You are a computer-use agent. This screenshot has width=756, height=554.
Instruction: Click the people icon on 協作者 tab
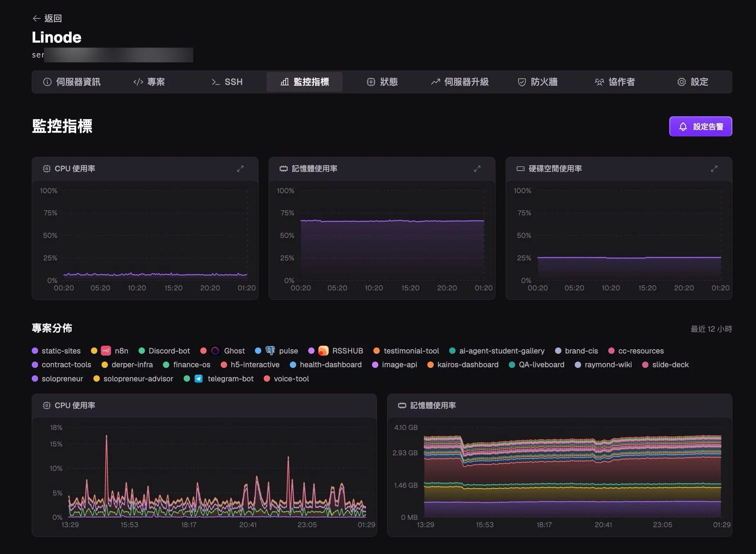[x=599, y=82]
